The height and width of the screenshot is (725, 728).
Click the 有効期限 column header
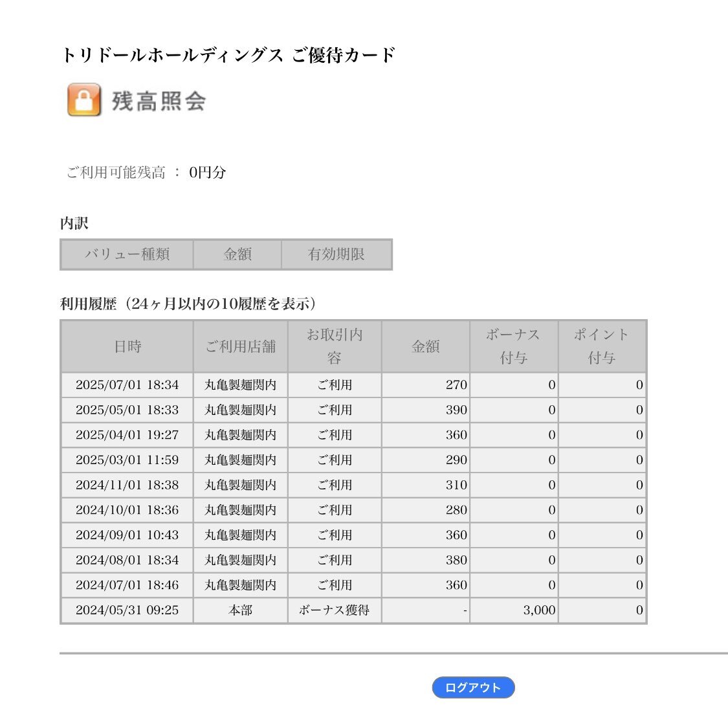click(336, 254)
